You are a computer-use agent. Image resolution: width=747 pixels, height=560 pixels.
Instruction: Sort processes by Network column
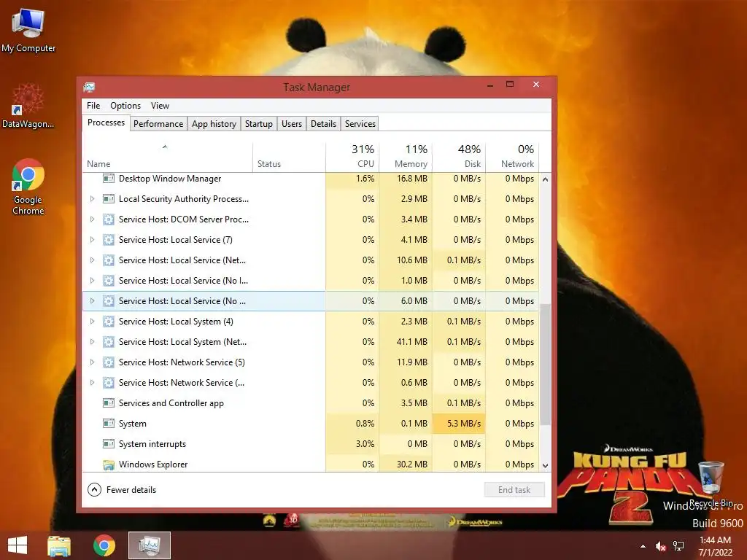(513, 156)
